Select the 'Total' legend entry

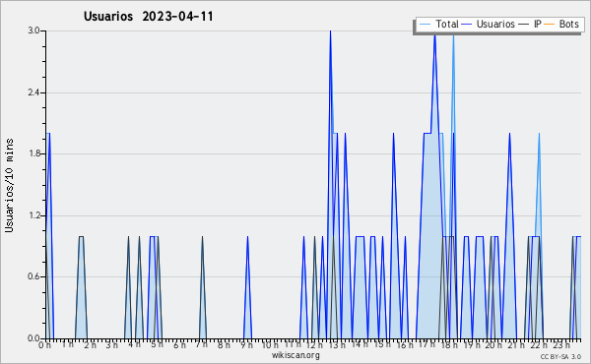pyautogui.click(x=438, y=25)
